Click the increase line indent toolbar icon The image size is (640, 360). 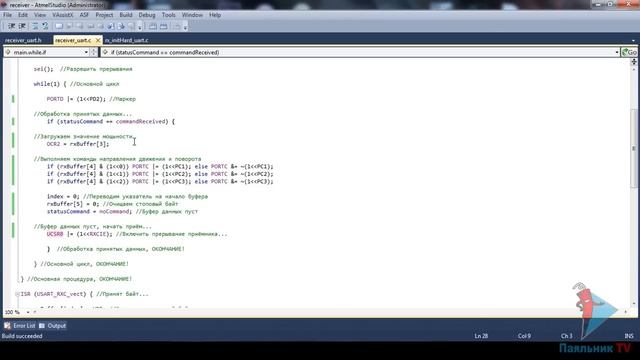(x=22, y=26)
